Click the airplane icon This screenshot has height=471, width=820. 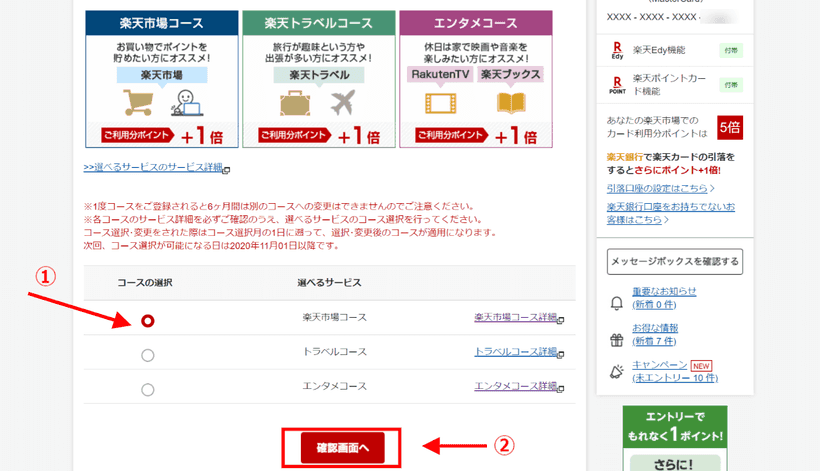(343, 102)
